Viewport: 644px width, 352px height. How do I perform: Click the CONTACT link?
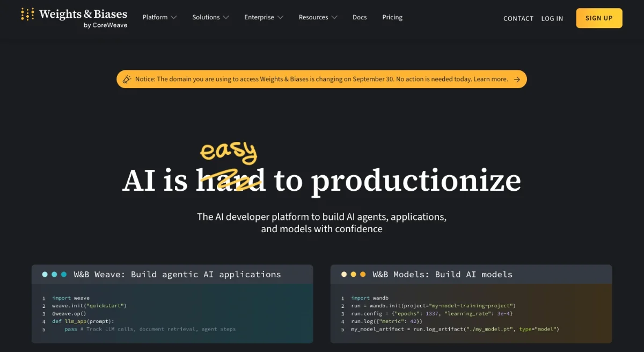point(518,18)
